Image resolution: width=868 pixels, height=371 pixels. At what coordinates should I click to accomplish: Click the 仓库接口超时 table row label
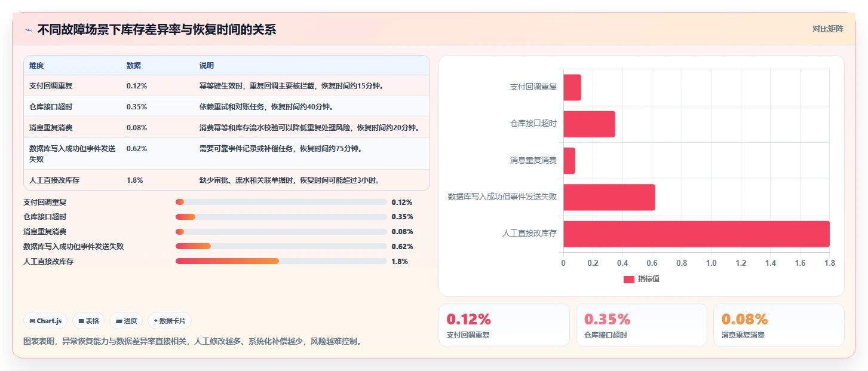pyautogui.click(x=51, y=106)
